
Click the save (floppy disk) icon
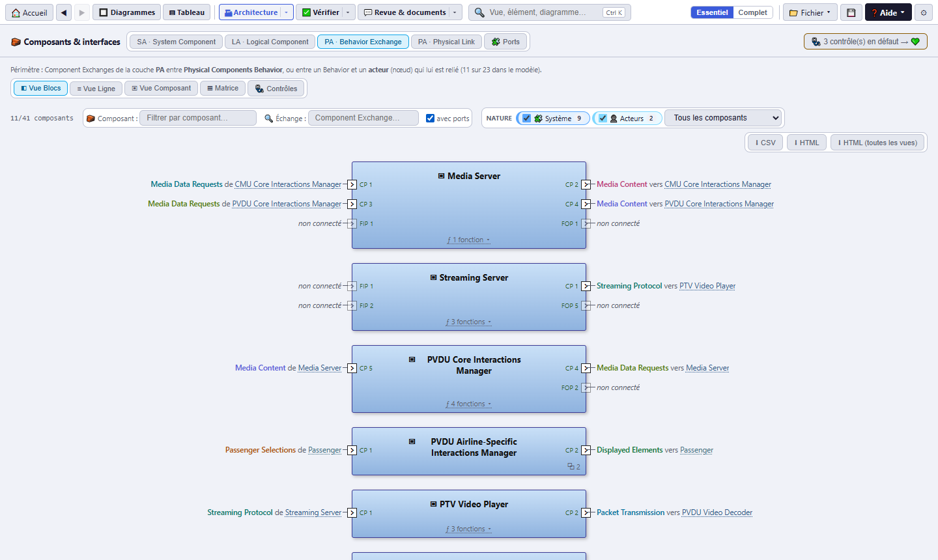pyautogui.click(x=851, y=12)
